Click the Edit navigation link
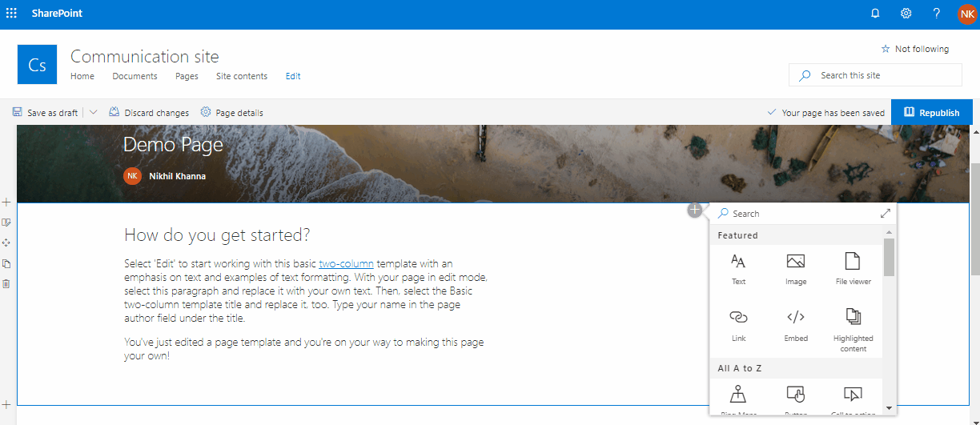The image size is (980, 425). pos(293,76)
